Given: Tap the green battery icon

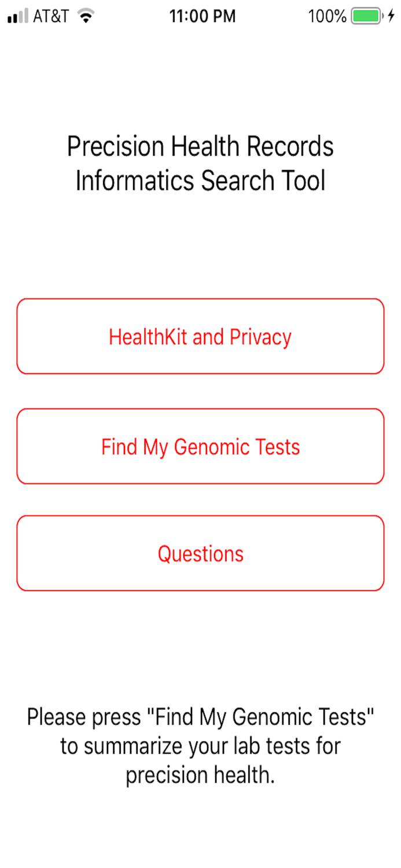Looking at the screenshot, I should pyautogui.click(x=367, y=16).
